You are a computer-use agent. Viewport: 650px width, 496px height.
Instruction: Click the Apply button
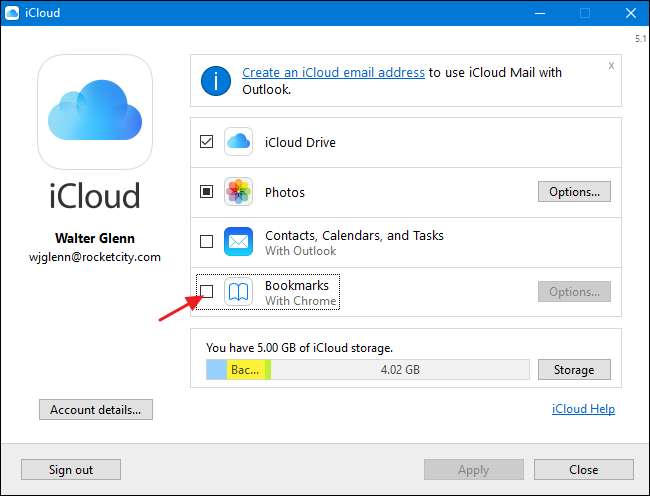click(x=473, y=469)
